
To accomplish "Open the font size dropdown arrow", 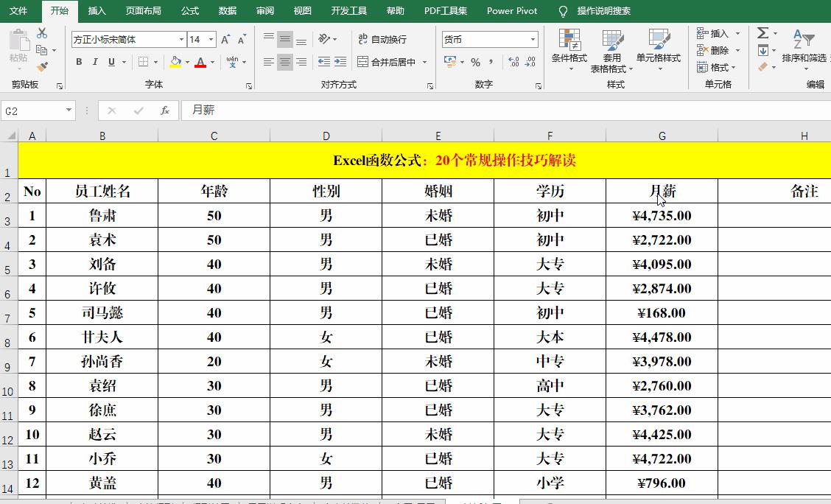I will pos(213,38).
